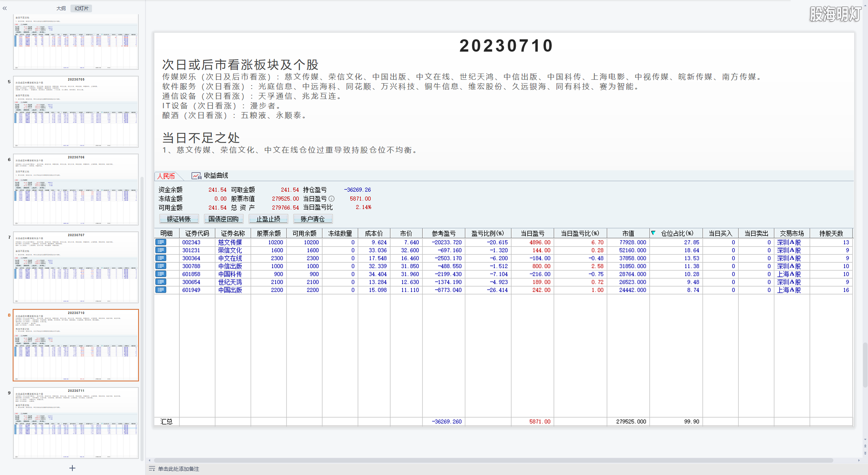The height and width of the screenshot is (475, 868).
Task: Click stock name 中文在线 in table
Action: click(230, 258)
